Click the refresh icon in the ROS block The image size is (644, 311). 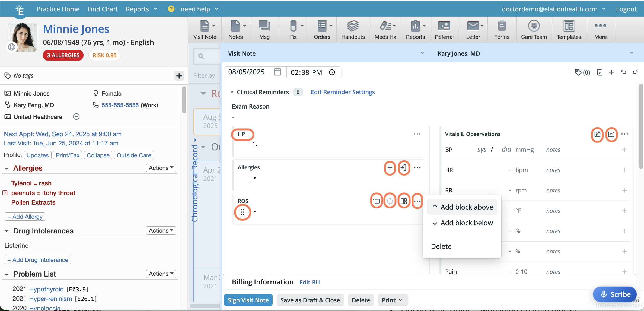tap(390, 201)
